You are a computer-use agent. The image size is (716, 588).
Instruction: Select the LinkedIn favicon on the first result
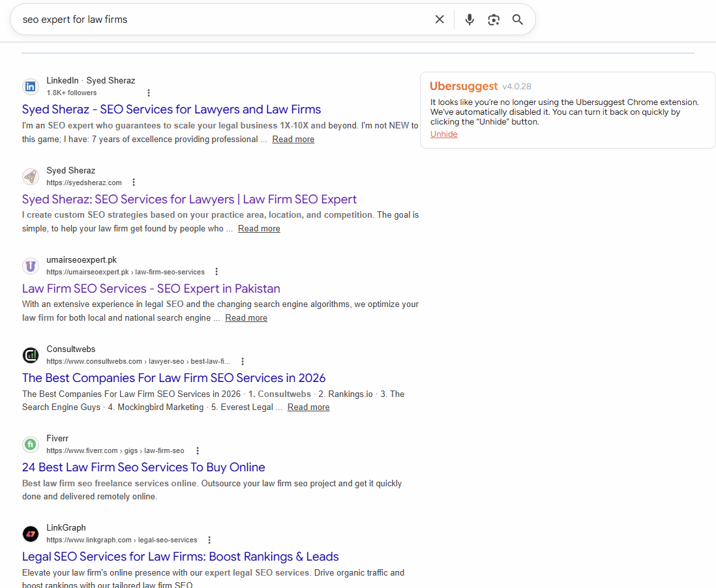(30, 86)
